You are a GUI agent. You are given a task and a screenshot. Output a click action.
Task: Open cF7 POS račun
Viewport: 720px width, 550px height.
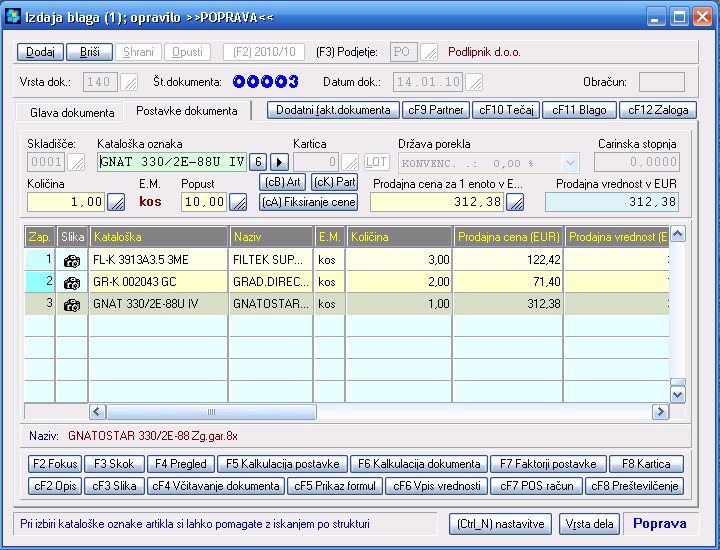click(536, 486)
